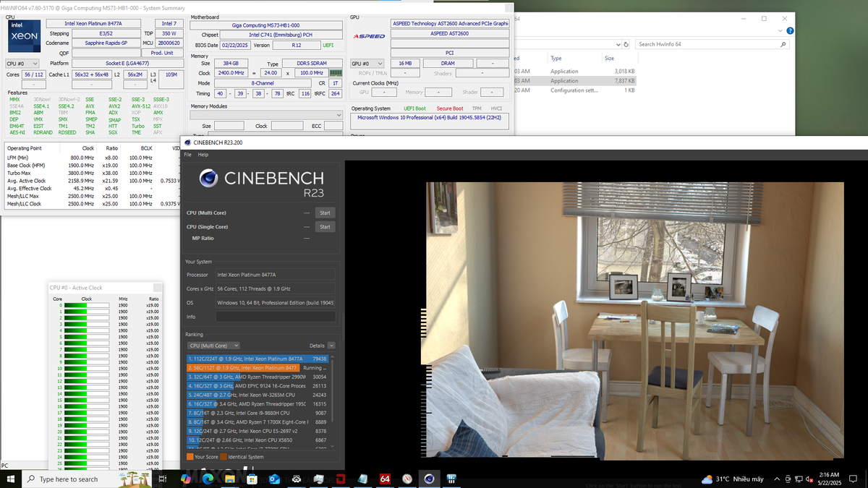The height and width of the screenshot is (488, 868).
Task: Open HWiNFO64 via the red 64 taskbar icon
Action: click(x=385, y=479)
